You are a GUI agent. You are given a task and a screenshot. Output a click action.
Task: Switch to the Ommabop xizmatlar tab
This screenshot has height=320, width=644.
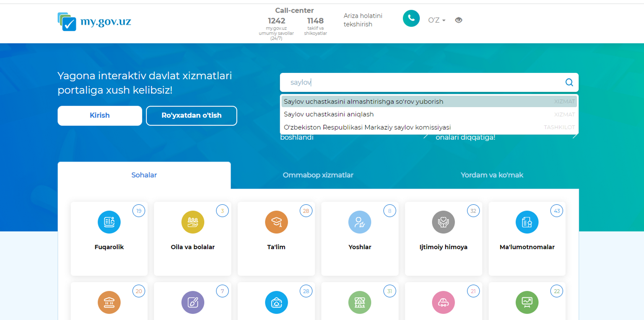318,175
